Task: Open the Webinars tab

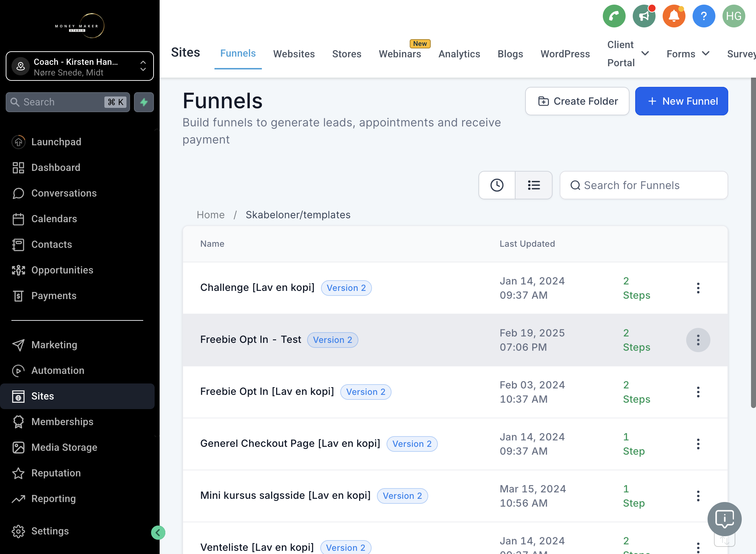Action: [x=400, y=54]
